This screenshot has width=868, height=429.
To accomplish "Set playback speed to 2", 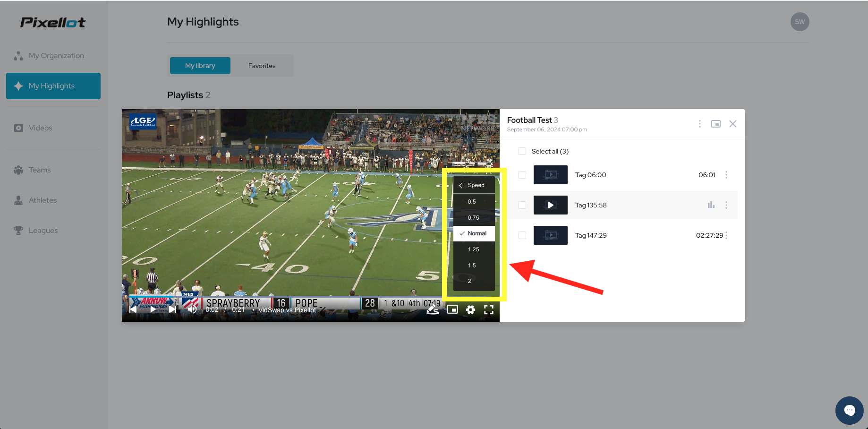I will coord(474,281).
